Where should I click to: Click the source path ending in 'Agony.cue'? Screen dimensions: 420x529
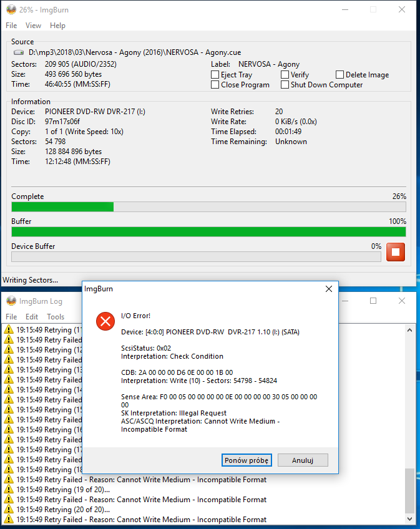[135, 52]
